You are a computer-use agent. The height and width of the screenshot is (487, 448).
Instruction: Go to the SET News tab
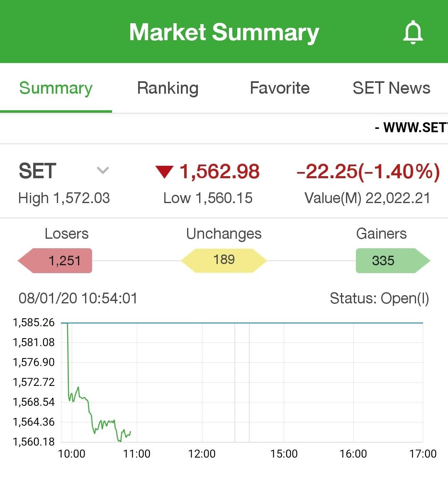click(391, 88)
